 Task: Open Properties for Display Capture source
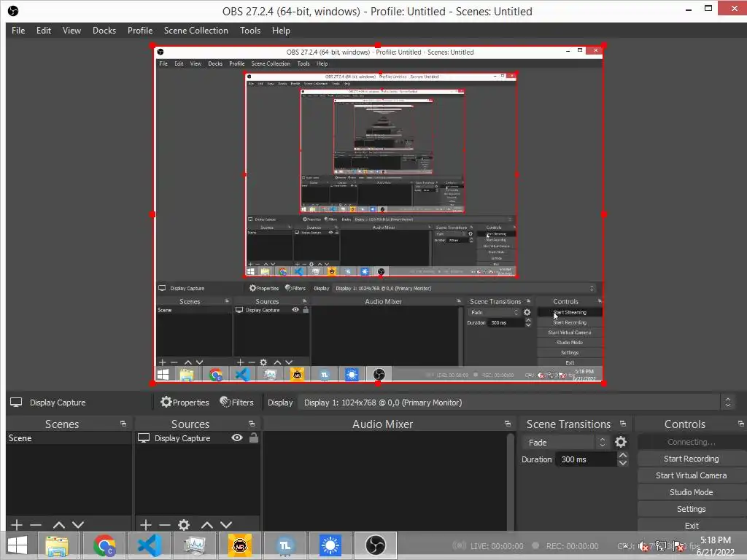coord(185,402)
